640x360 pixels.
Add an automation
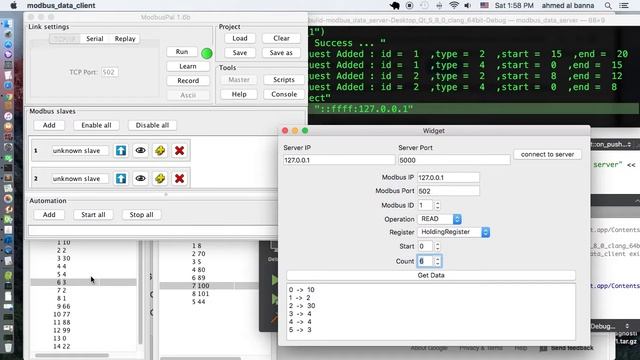(x=49, y=215)
